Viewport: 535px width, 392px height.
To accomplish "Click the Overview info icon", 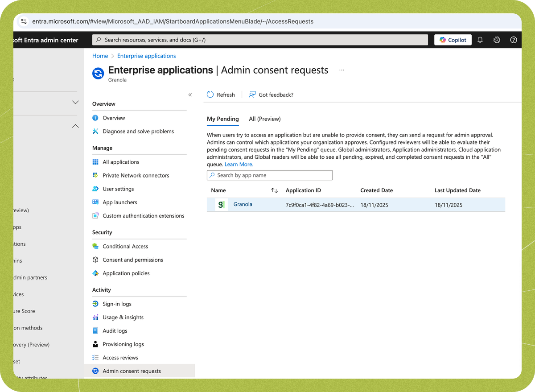I will 95,118.
